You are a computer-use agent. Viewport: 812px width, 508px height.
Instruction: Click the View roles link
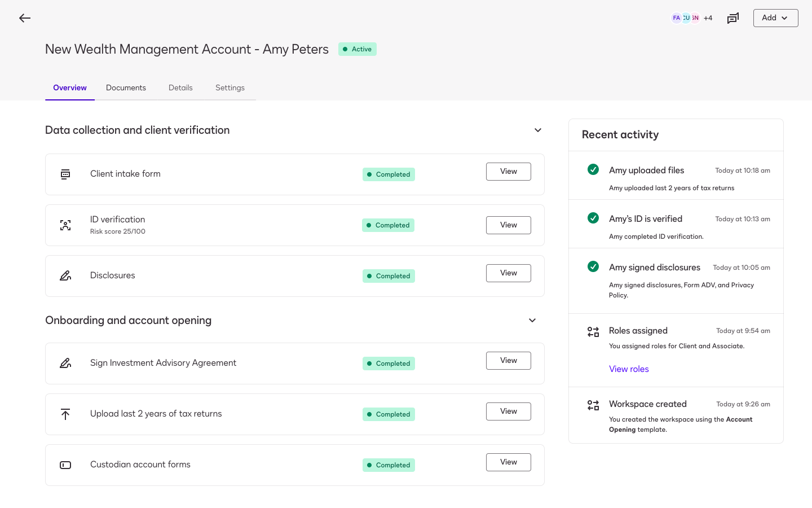click(x=629, y=369)
